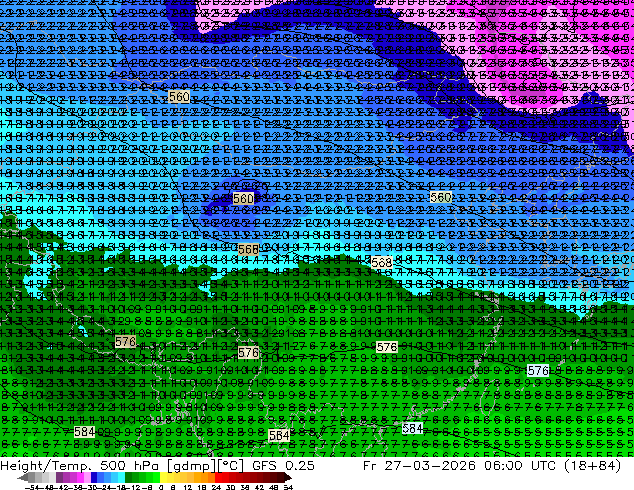Click the 'UTC' timezone text
Screen dimensions: 634x490
544,465
